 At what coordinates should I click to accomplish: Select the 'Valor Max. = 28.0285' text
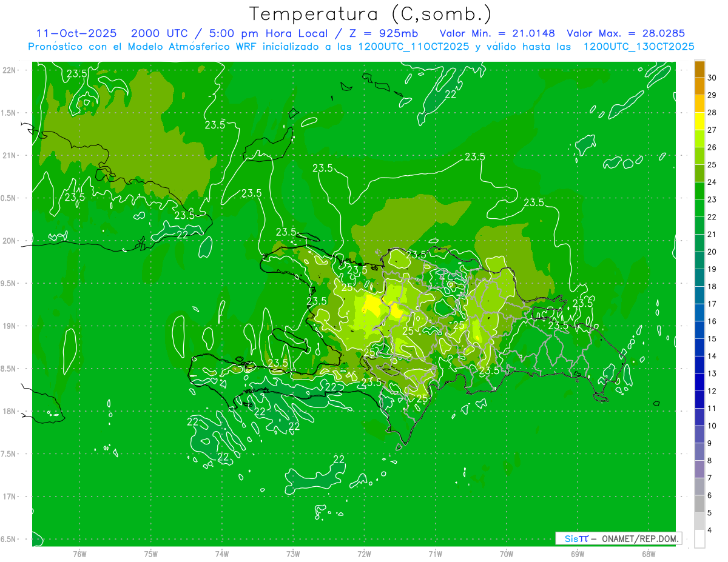[625, 33]
